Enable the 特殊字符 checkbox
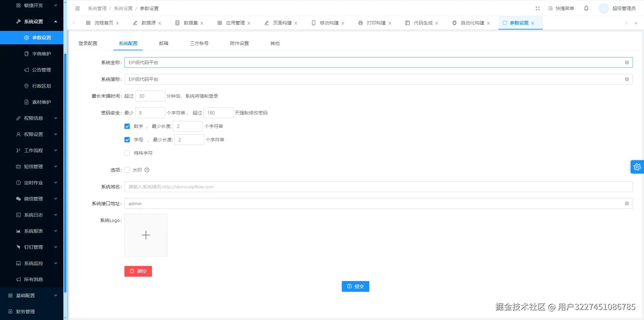Image resolution: width=644 pixels, height=320 pixels. pyautogui.click(x=127, y=153)
